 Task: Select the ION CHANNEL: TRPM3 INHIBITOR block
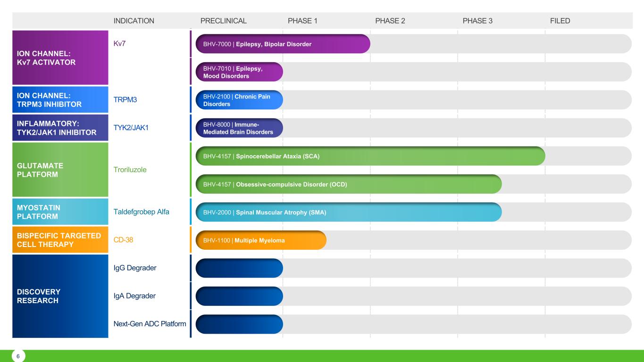click(60, 99)
